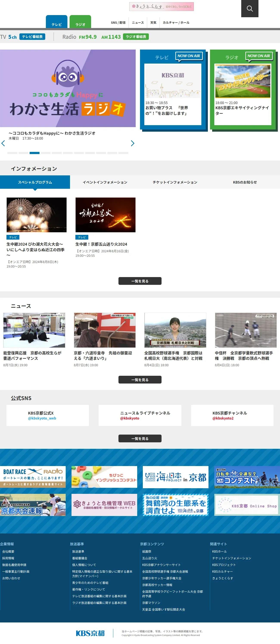
Task: Open 個人情報について footer link
Action: click(x=84, y=565)
